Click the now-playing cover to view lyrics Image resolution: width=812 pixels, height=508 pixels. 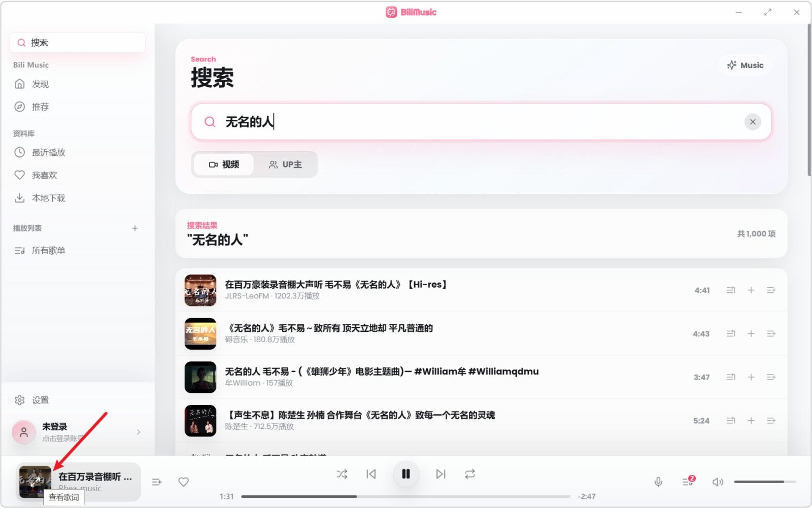35,482
